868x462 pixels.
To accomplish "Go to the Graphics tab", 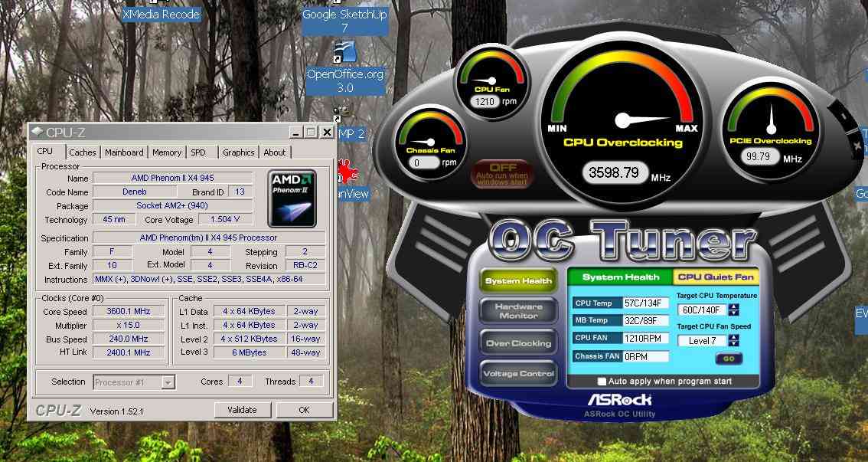I will click(239, 152).
